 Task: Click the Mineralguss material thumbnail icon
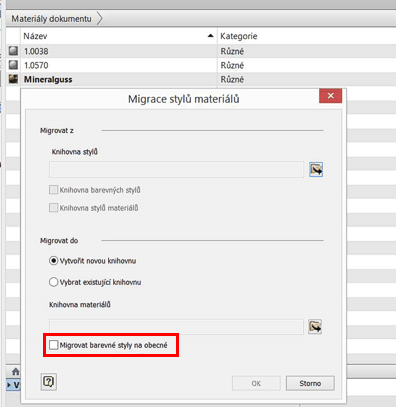pyautogui.click(x=13, y=79)
